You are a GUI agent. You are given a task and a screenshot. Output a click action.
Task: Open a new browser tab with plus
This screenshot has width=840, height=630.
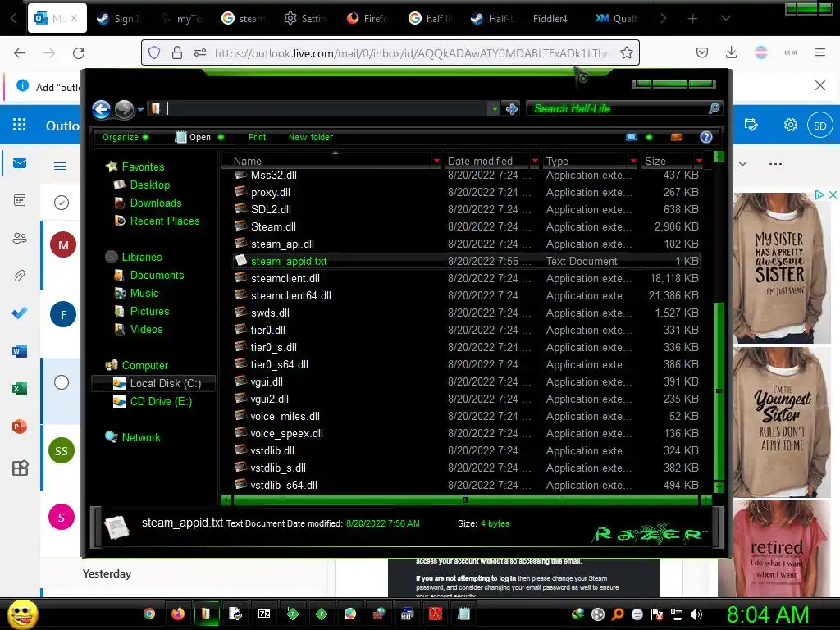[692, 19]
